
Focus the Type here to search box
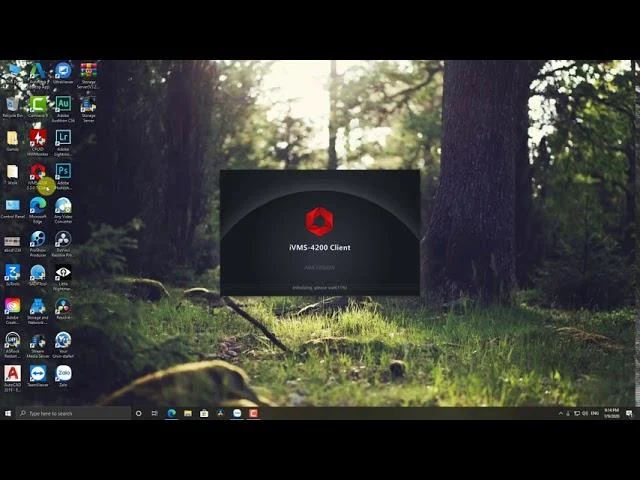pos(73,413)
